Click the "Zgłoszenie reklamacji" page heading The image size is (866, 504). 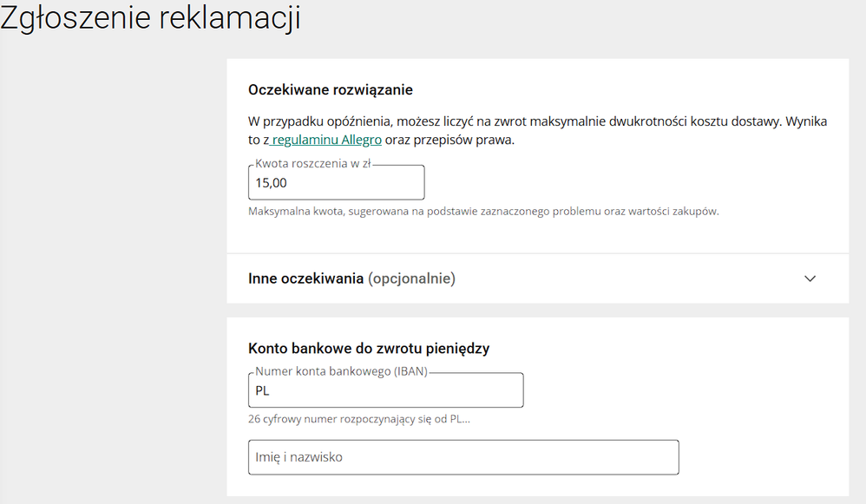pyautogui.click(x=150, y=19)
